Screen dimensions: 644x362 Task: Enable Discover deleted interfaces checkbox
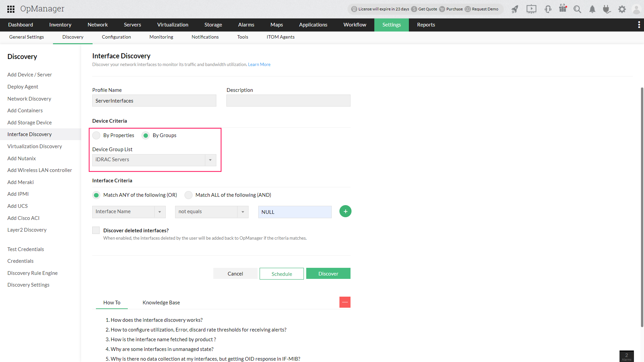96,230
